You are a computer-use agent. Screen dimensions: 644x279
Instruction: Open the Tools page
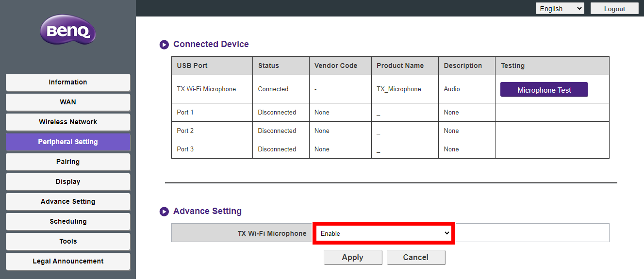pyautogui.click(x=68, y=241)
